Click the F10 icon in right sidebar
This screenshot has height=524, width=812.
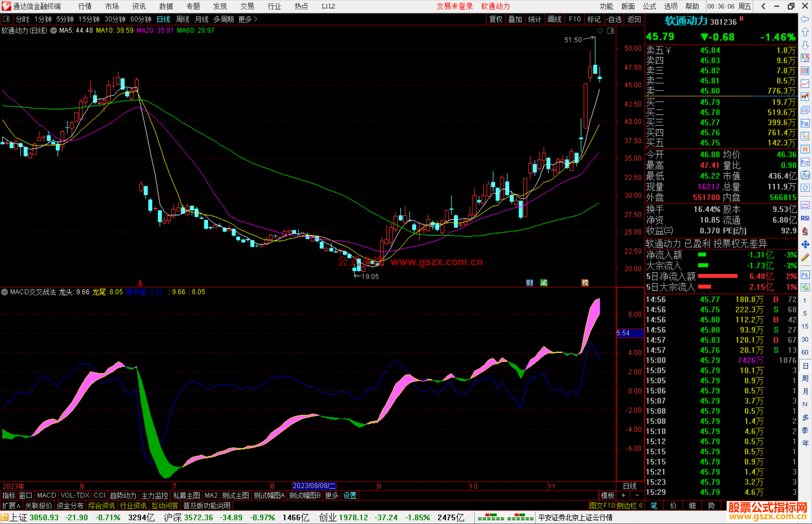pyautogui.click(x=805, y=123)
